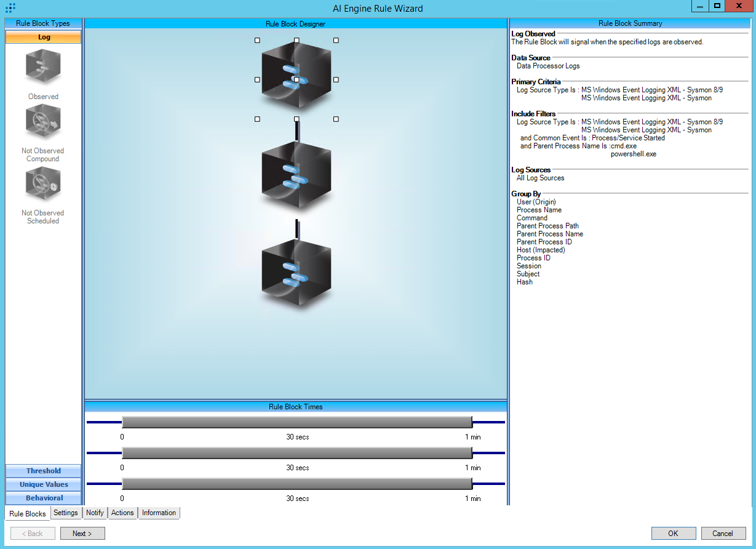This screenshot has height=549, width=756.
Task: Select the Not Observed Compound block icon
Action: click(43, 122)
